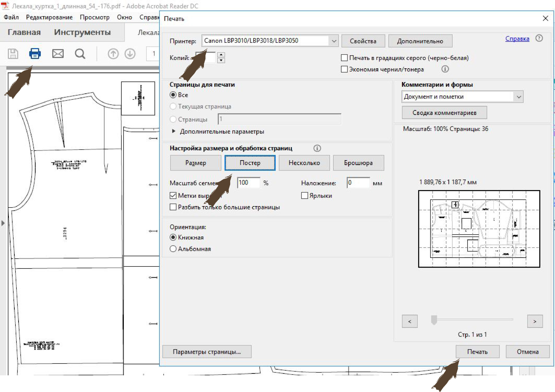Click the Печать button to print
Viewport: 555px width, 392px height.
tap(477, 352)
